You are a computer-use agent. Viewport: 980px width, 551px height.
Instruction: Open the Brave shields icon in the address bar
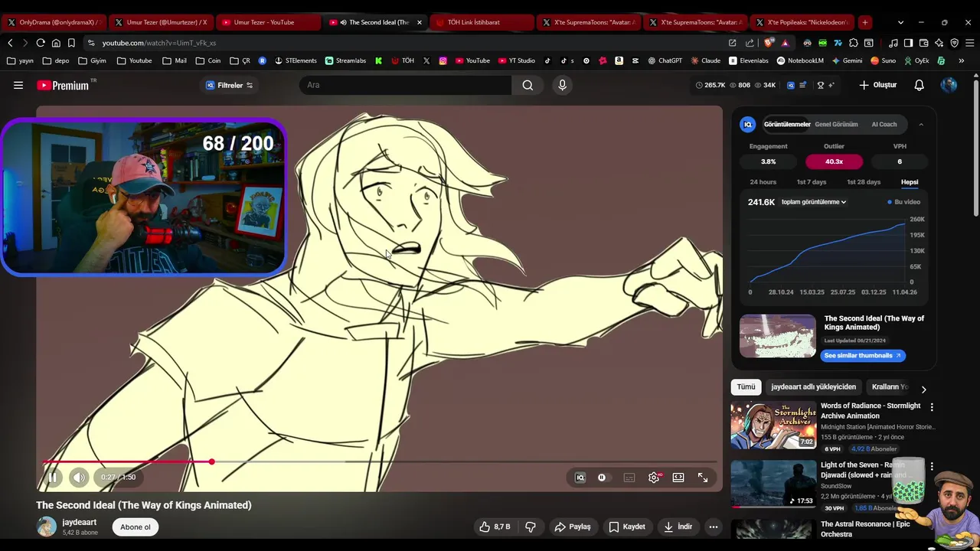(x=769, y=43)
